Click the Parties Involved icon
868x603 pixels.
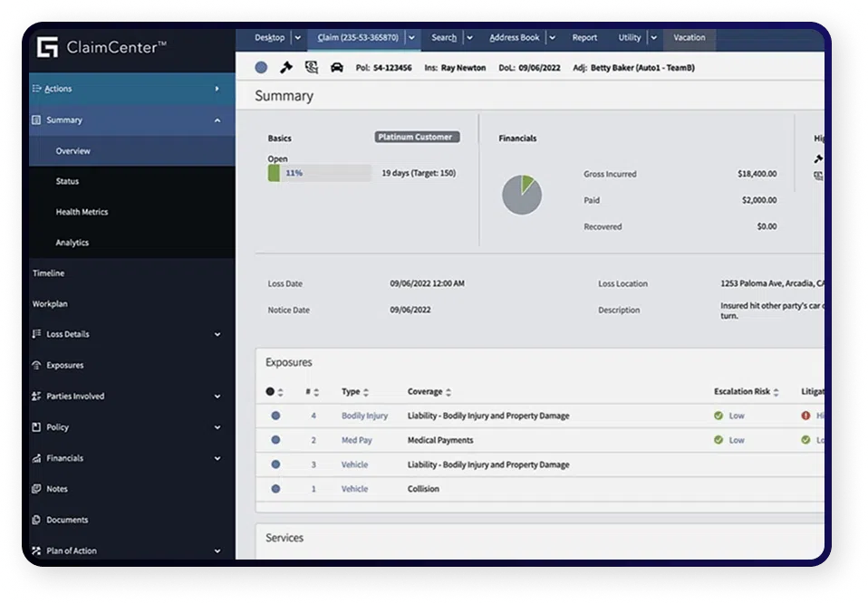tap(36, 396)
